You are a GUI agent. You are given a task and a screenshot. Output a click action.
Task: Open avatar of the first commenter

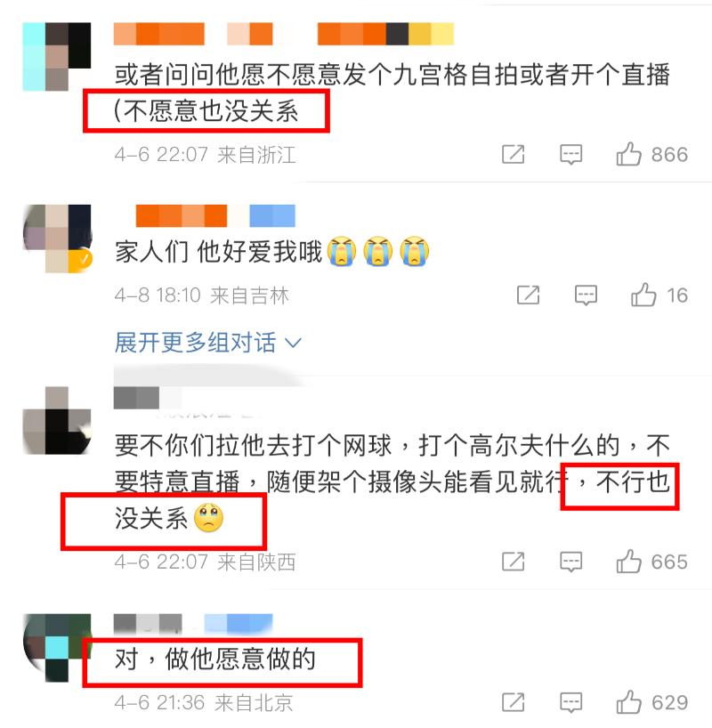[57, 56]
